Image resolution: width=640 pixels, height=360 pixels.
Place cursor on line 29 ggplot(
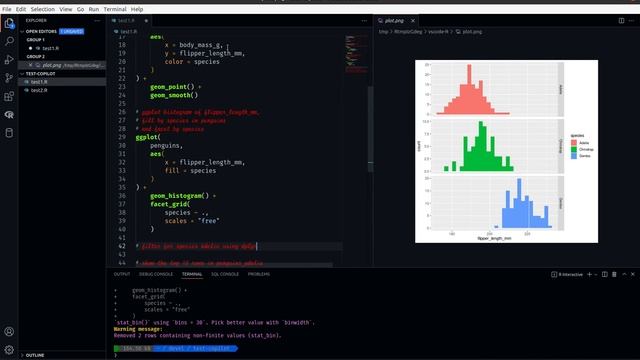pyautogui.click(x=148, y=137)
